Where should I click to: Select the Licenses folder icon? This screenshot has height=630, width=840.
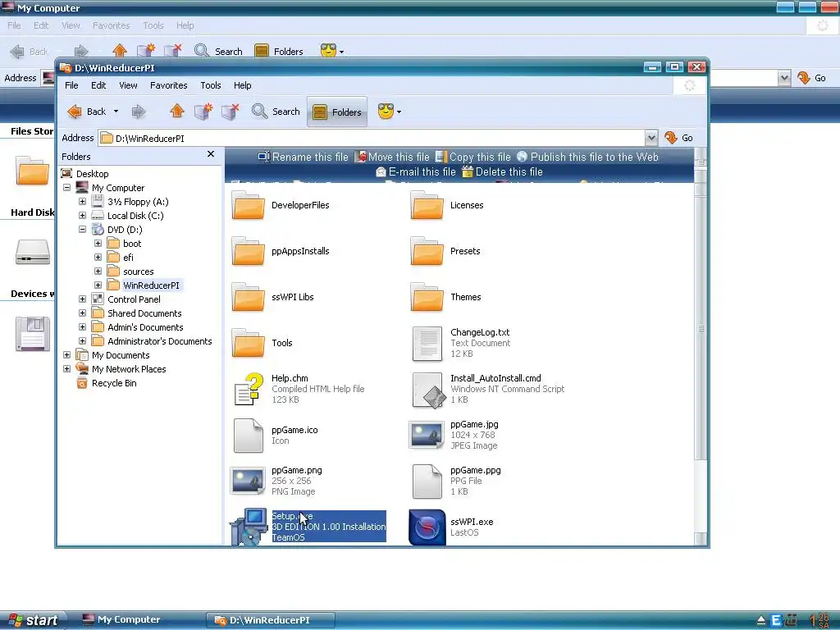427,205
